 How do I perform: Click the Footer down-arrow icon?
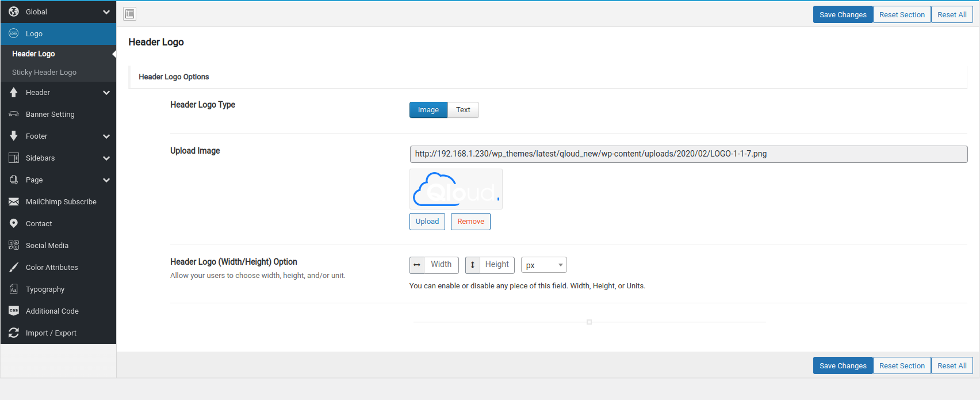(x=14, y=136)
